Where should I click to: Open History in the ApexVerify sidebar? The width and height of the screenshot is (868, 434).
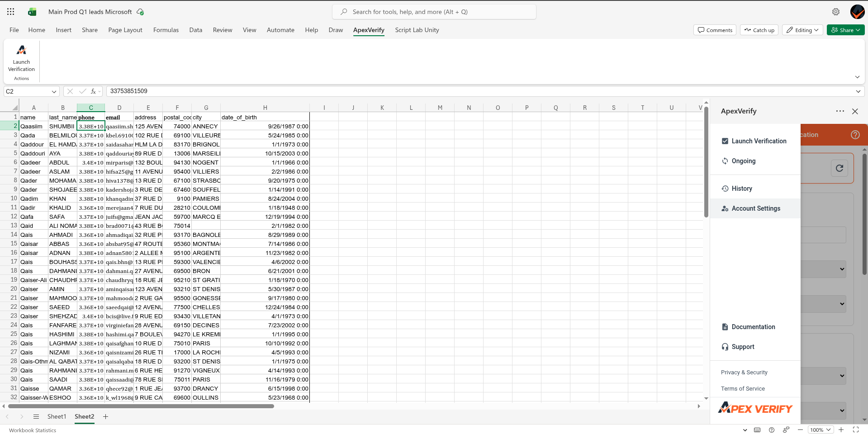pos(742,189)
